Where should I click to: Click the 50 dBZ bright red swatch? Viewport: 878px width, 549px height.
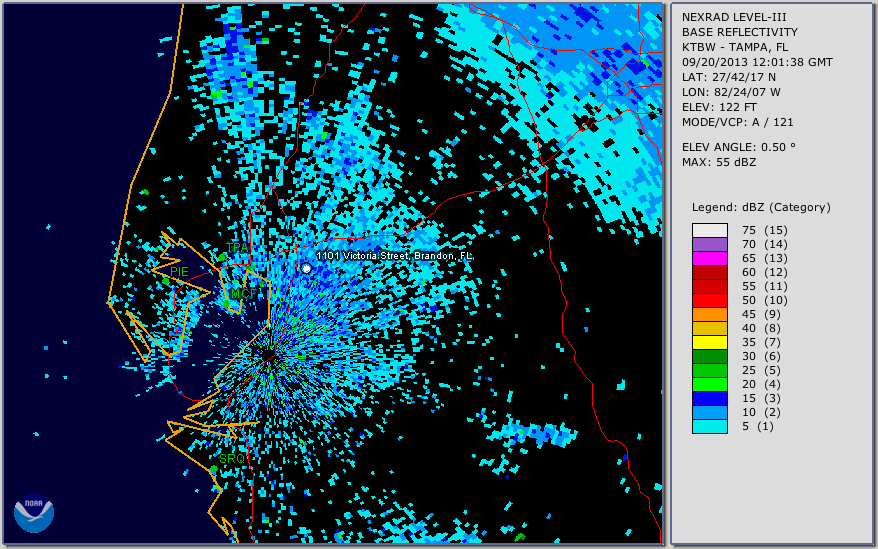coord(709,300)
